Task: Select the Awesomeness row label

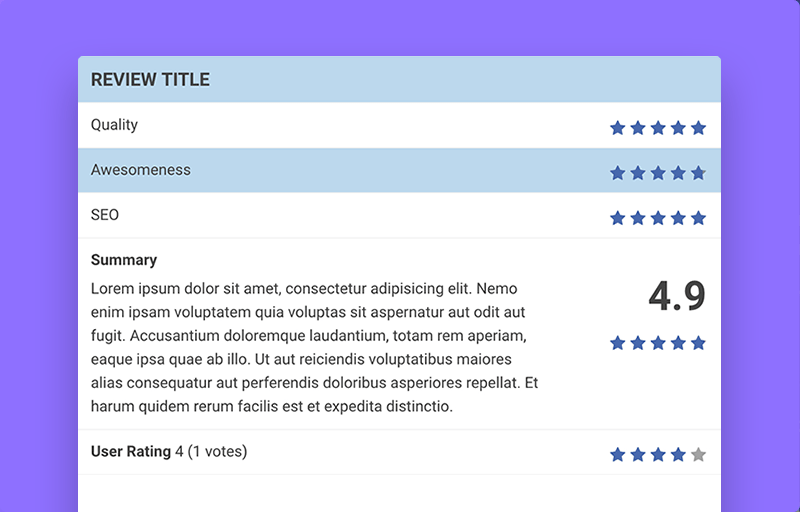Action: click(x=141, y=170)
